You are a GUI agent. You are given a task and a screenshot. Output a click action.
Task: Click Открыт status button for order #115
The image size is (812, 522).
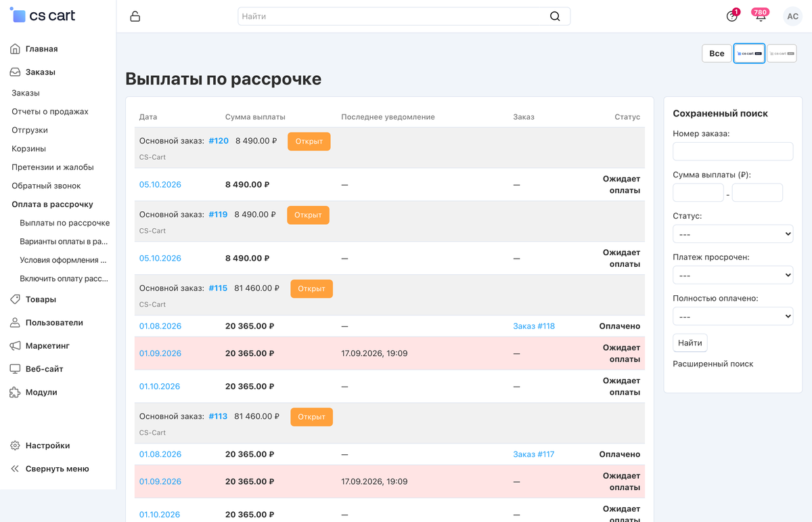click(x=312, y=288)
